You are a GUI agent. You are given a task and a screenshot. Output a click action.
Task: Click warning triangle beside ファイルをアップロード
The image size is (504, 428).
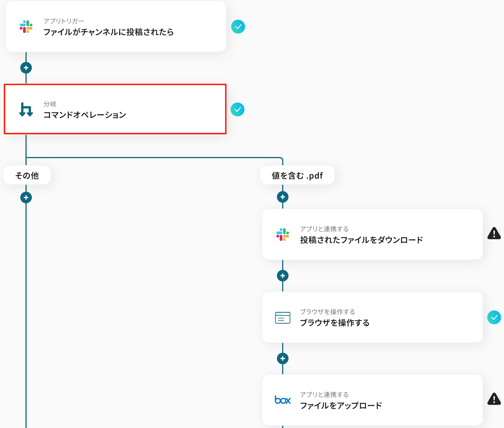[494, 399]
